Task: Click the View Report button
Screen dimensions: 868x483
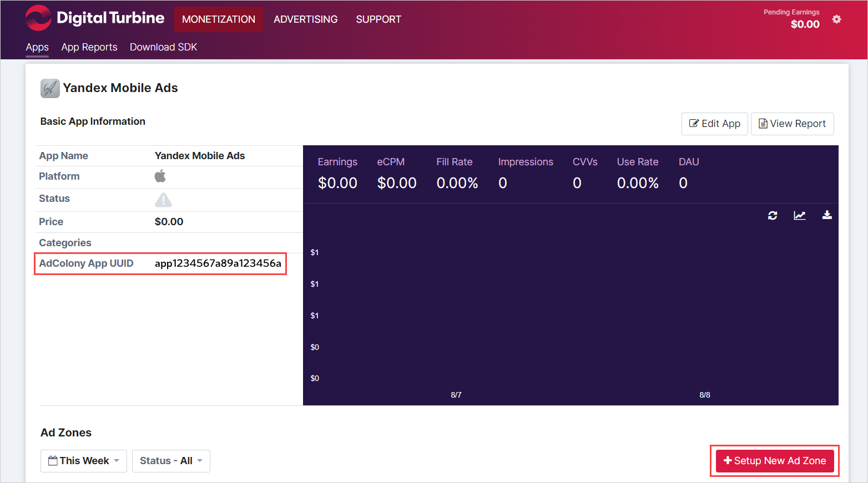Action: [792, 124]
